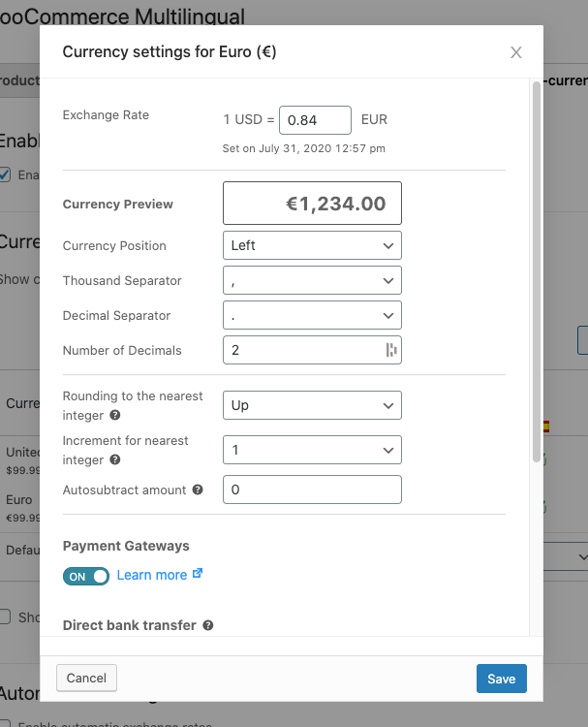The height and width of the screenshot is (727, 588).
Task: Toggle Payment Gateways switch off
Action: click(x=86, y=576)
